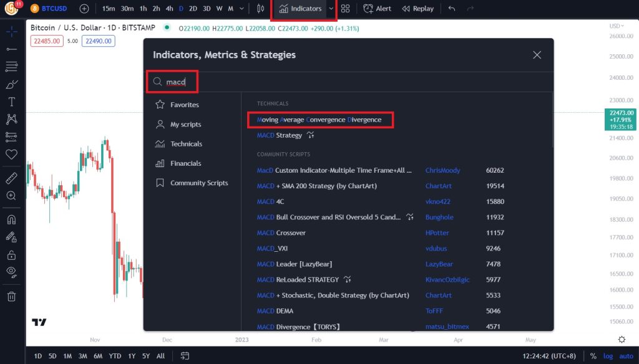Select the Text drawing tool

click(11, 102)
